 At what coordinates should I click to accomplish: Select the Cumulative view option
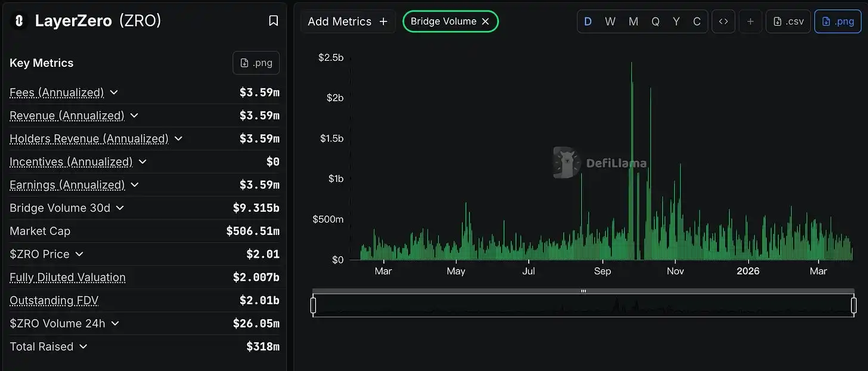click(696, 21)
